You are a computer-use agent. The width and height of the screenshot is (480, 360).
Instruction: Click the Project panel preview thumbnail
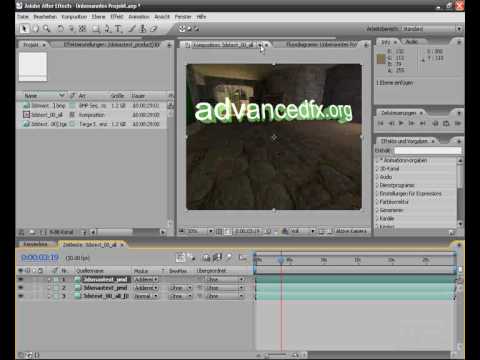click(33, 66)
